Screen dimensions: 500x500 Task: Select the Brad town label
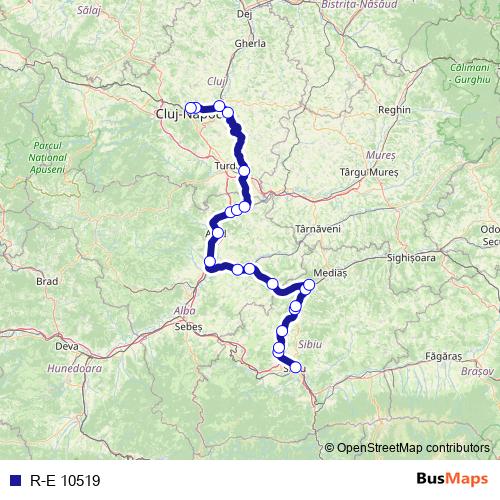(47, 281)
